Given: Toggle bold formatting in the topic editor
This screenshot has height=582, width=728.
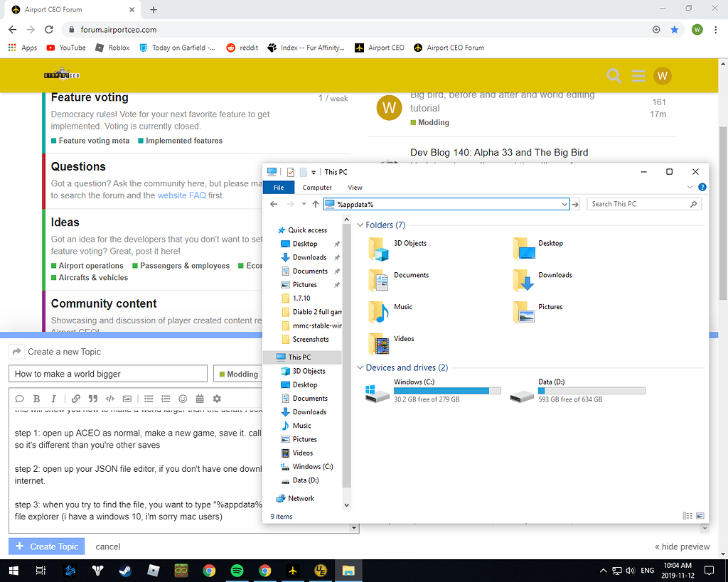Looking at the screenshot, I should pyautogui.click(x=36, y=399).
